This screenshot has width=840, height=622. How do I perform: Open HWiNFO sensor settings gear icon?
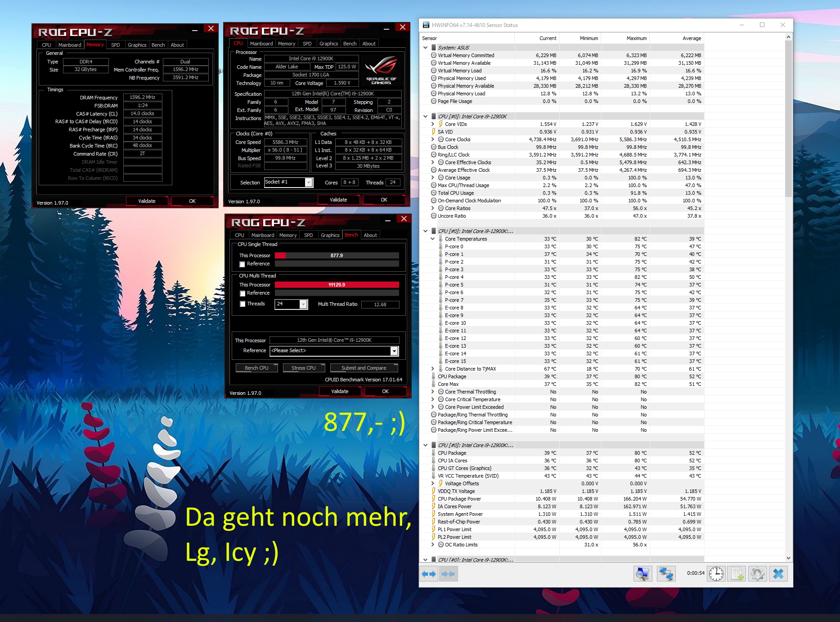(758, 574)
